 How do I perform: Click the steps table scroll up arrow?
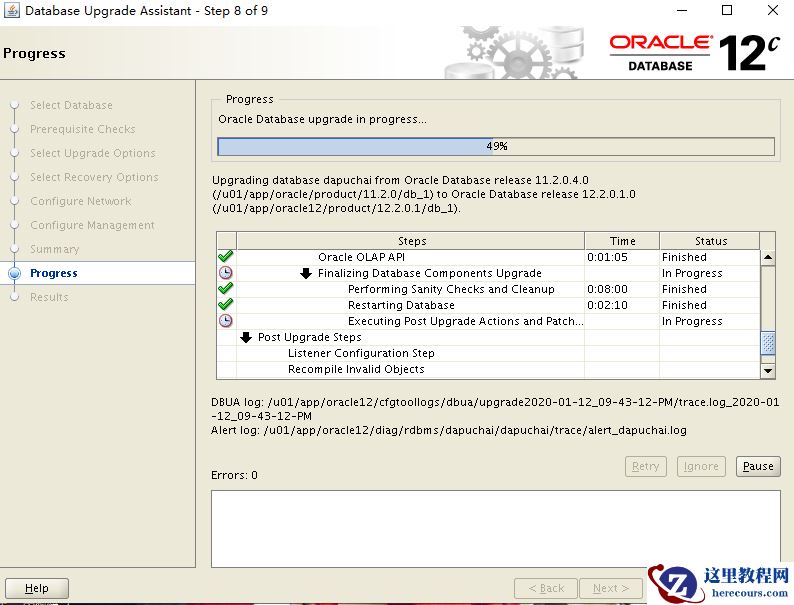pyautogui.click(x=768, y=258)
